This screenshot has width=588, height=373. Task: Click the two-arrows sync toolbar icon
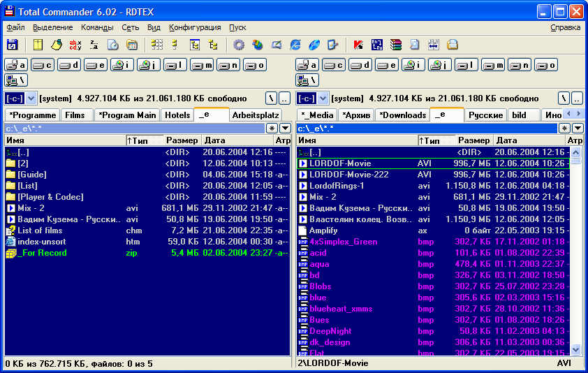point(433,45)
